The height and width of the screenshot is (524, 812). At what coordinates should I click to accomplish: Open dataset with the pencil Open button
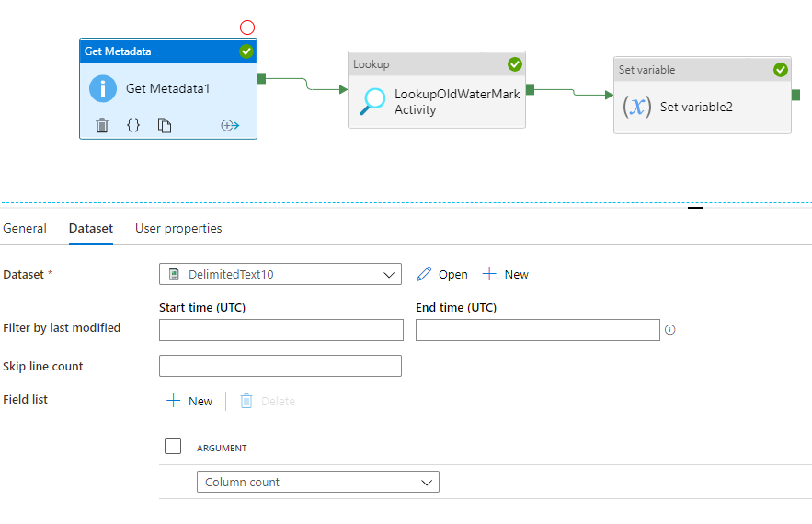pos(442,274)
